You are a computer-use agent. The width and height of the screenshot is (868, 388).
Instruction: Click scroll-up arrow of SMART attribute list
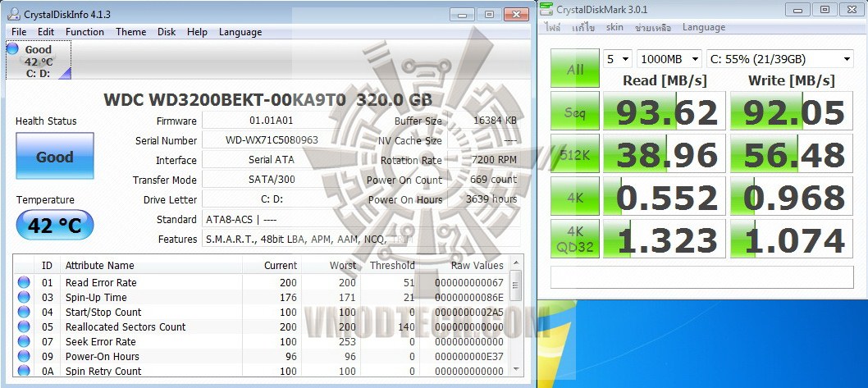pos(516,262)
